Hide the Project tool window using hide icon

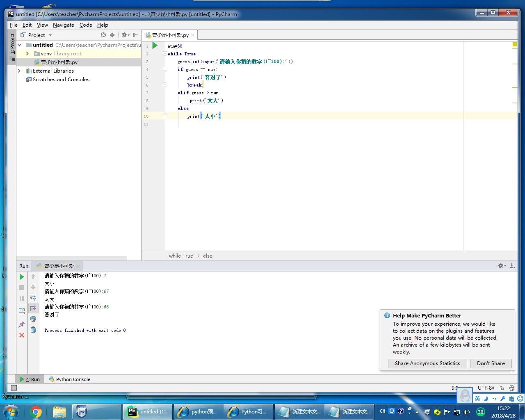[x=135, y=35]
